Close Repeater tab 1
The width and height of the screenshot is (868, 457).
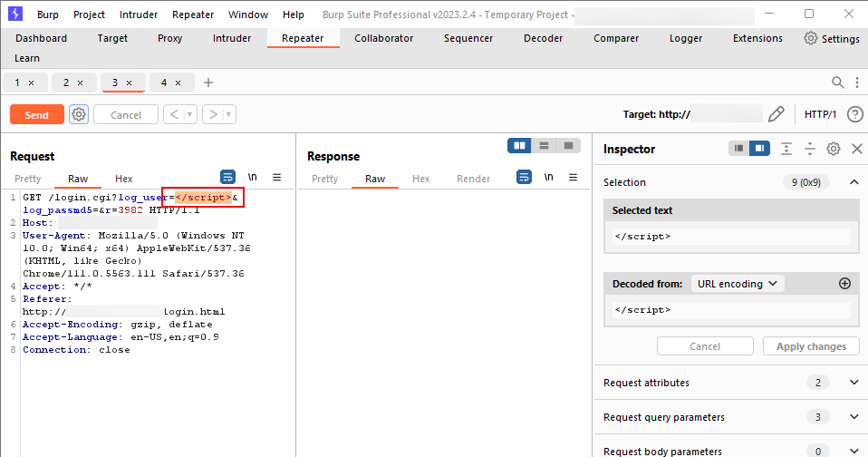point(31,83)
